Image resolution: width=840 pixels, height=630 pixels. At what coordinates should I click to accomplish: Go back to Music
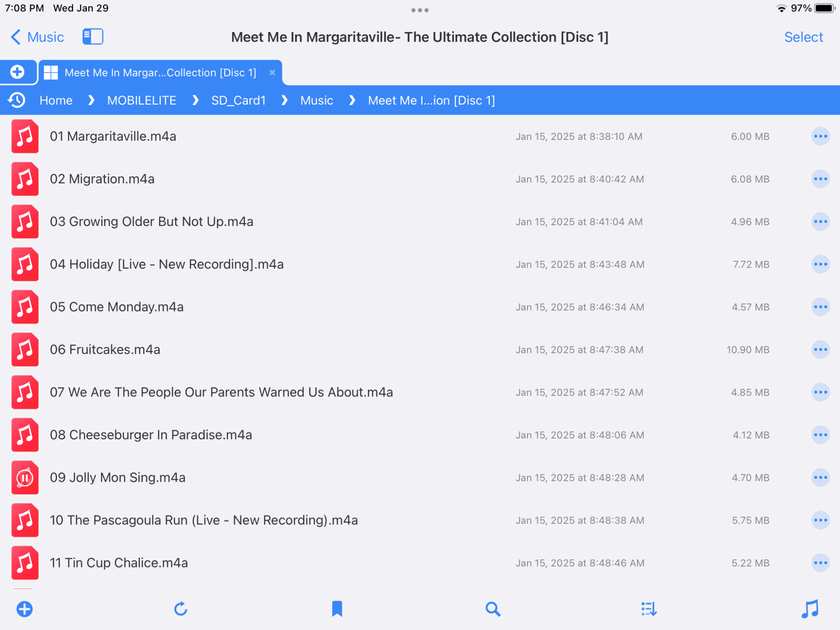[37, 37]
